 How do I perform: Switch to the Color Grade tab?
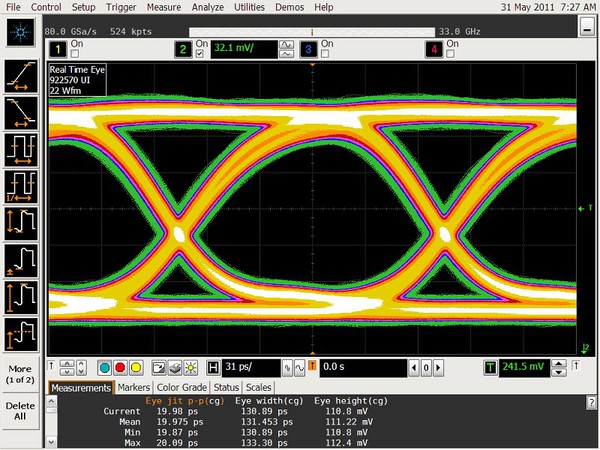pos(181,387)
